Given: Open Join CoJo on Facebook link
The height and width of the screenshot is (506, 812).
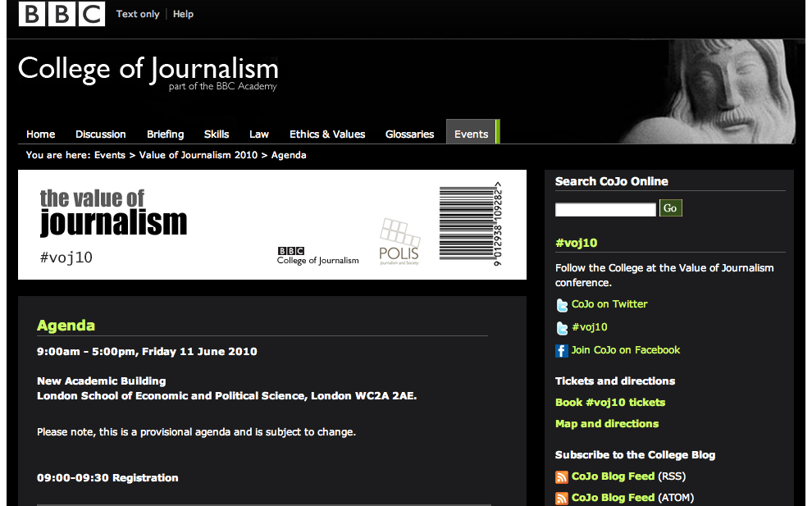Looking at the screenshot, I should [626, 349].
